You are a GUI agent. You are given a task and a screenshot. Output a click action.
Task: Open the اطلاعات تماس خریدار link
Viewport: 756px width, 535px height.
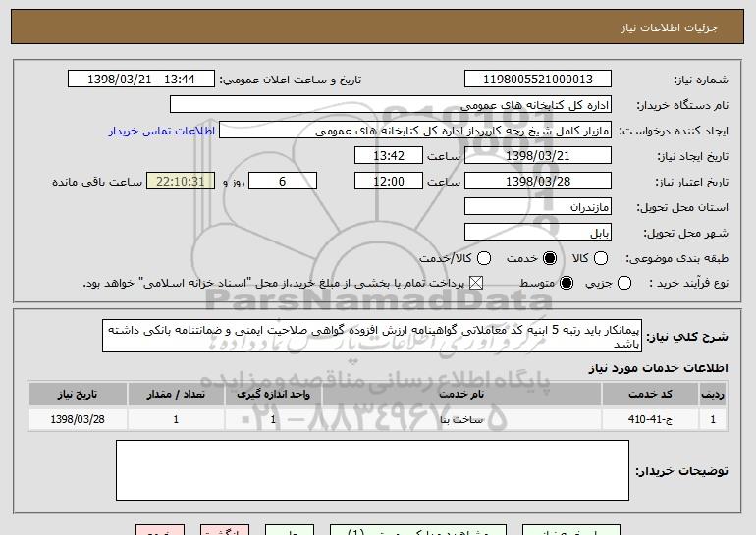tap(162, 131)
